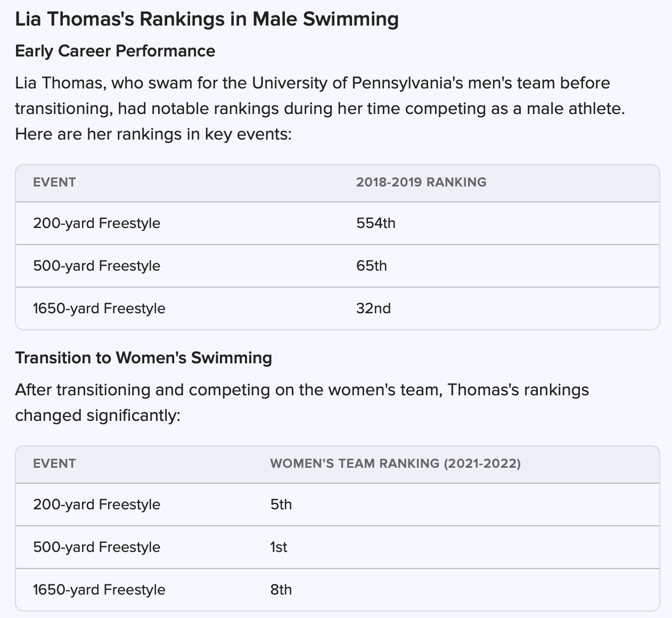Click 1650-yard Freestyle in the women's table
Screen dimensions: 672x618
pyautogui.click(x=99, y=590)
